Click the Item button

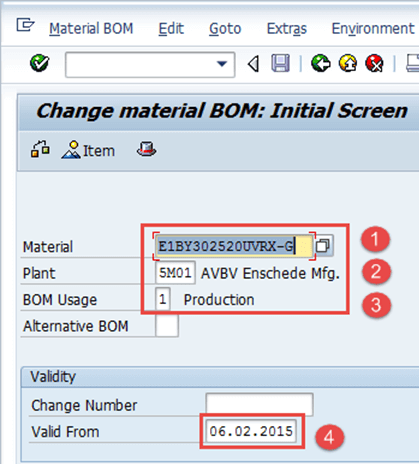point(88,150)
